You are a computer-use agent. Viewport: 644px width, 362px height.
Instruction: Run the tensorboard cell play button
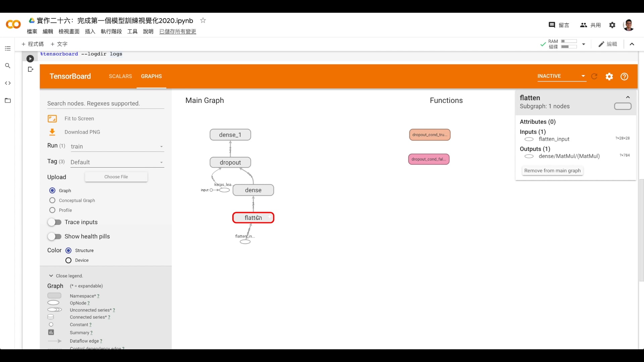pyautogui.click(x=30, y=59)
